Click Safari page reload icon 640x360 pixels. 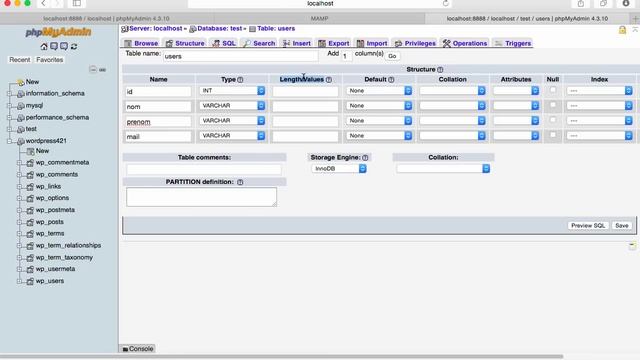coord(445,4)
